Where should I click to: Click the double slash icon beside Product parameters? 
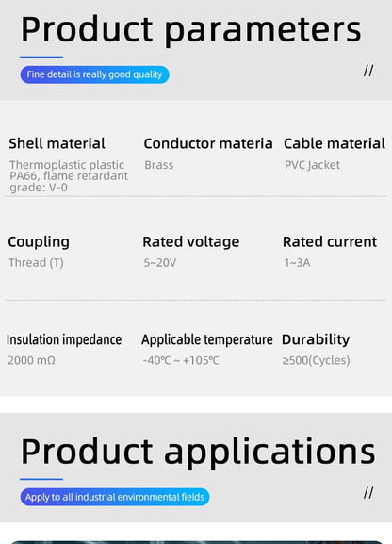[x=368, y=71]
